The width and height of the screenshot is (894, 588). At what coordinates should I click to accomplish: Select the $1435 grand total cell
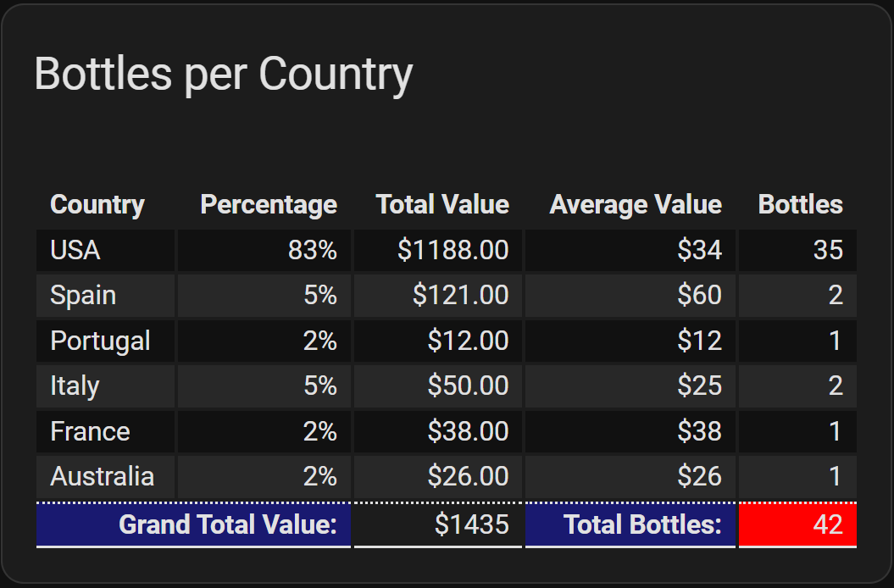click(x=438, y=524)
